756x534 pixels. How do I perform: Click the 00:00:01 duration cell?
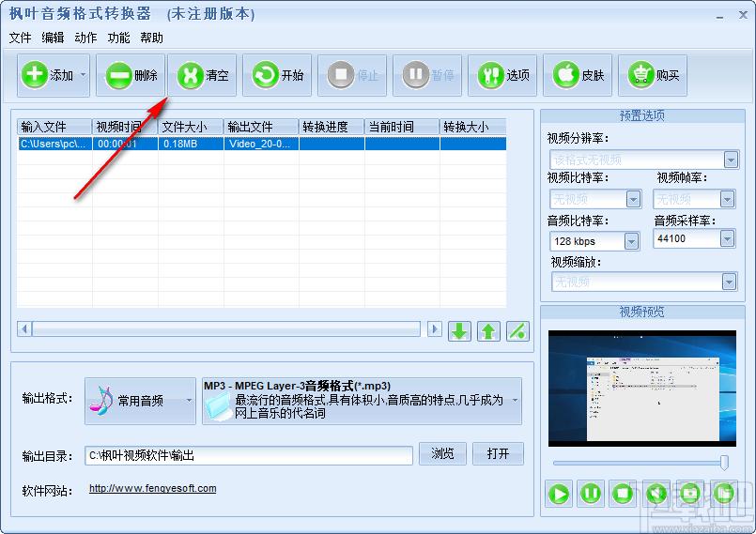125,144
